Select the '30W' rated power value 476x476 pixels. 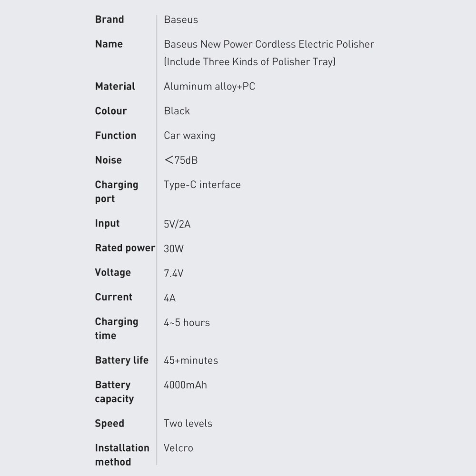coord(174,248)
